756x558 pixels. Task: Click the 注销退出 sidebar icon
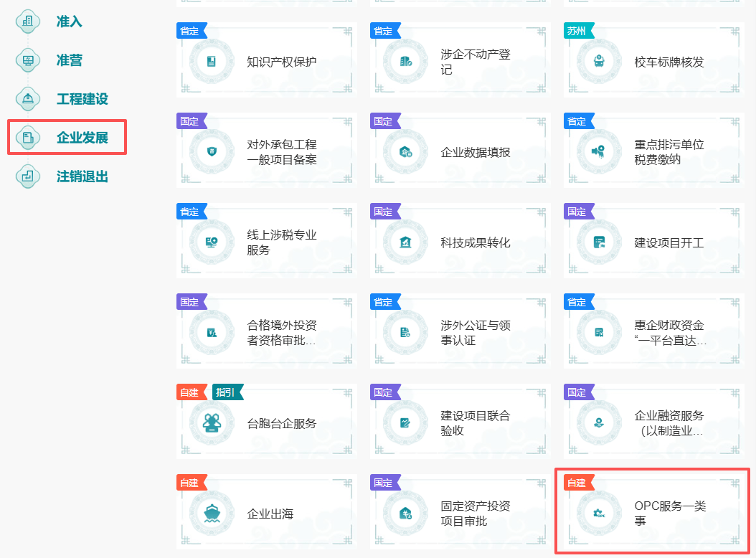point(28,176)
